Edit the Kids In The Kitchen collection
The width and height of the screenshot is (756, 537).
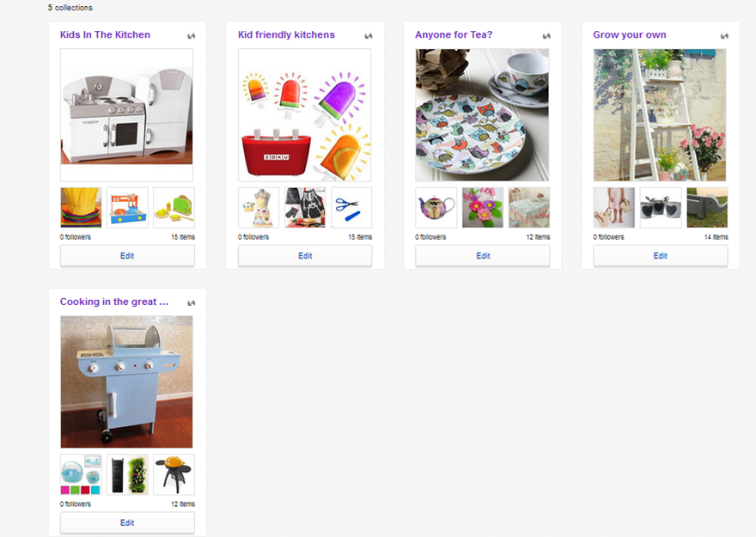click(x=127, y=256)
